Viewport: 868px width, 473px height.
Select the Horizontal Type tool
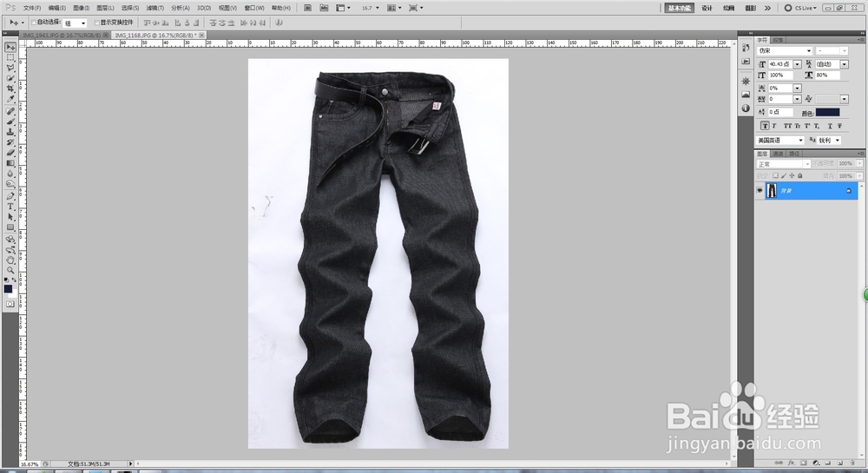[x=10, y=207]
